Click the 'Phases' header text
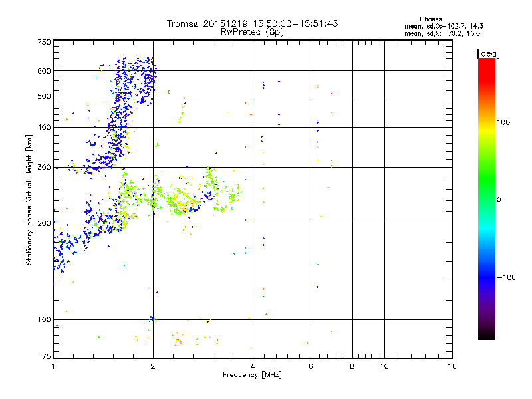 coord(430,19)
